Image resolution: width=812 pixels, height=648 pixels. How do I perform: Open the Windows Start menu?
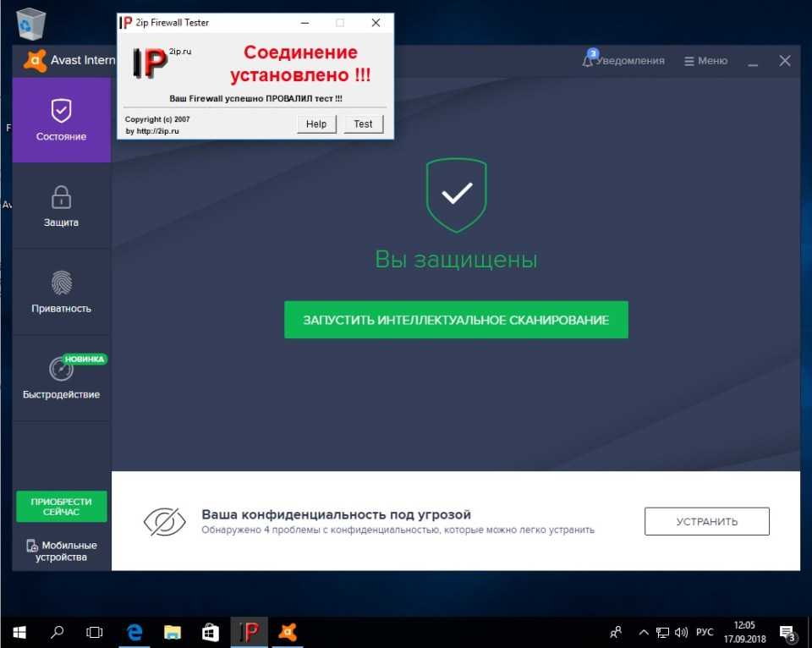point(19,632)
